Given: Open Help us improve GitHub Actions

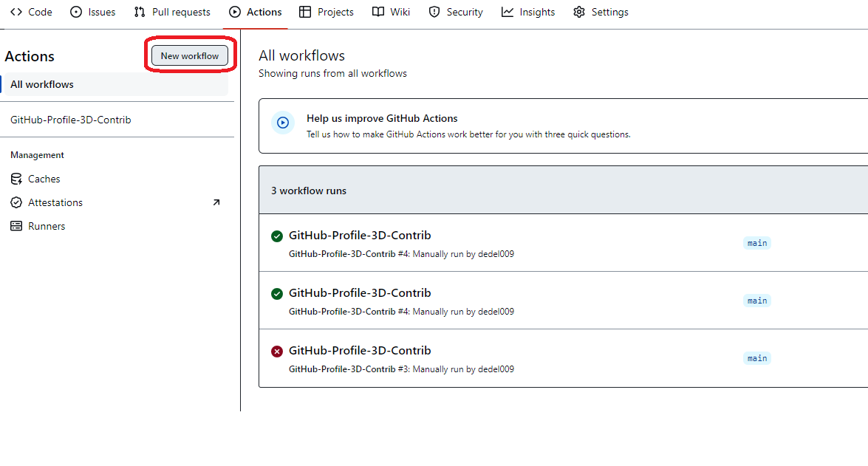Looking at the screenshot, I should click(382, 118).
